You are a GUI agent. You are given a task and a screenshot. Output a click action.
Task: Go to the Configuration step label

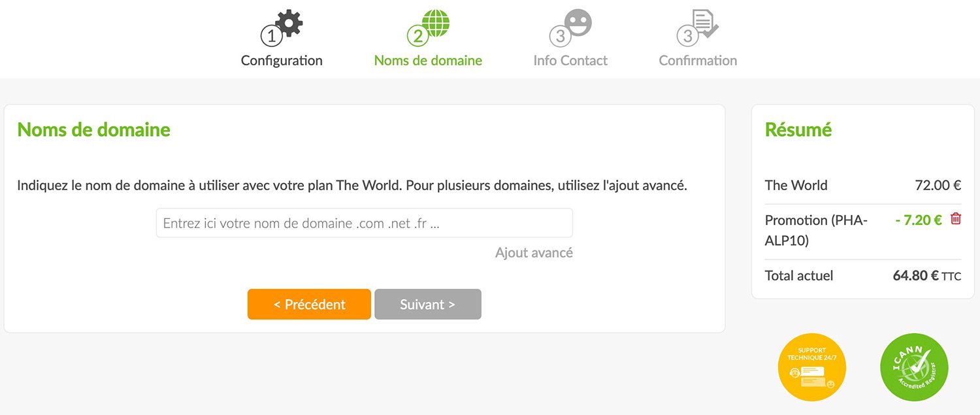click(282, 61)
